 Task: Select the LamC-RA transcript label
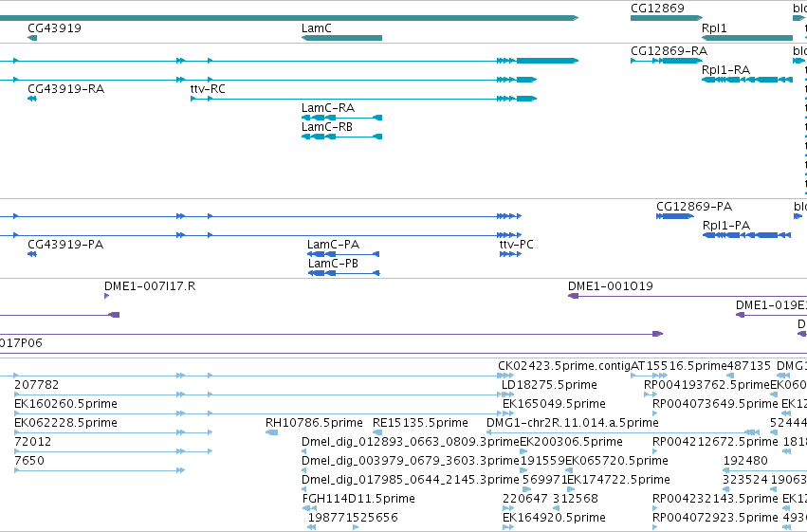[x=328, y=108]
